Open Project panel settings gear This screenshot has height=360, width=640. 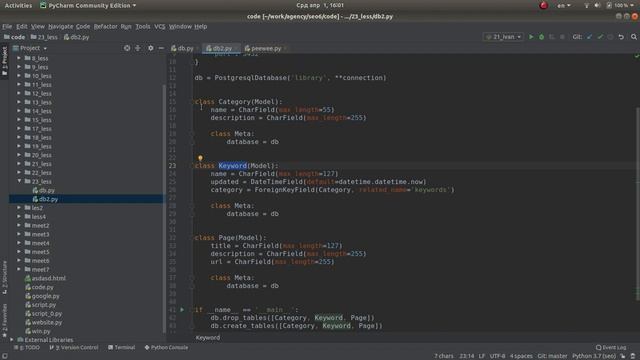(150, 48)
